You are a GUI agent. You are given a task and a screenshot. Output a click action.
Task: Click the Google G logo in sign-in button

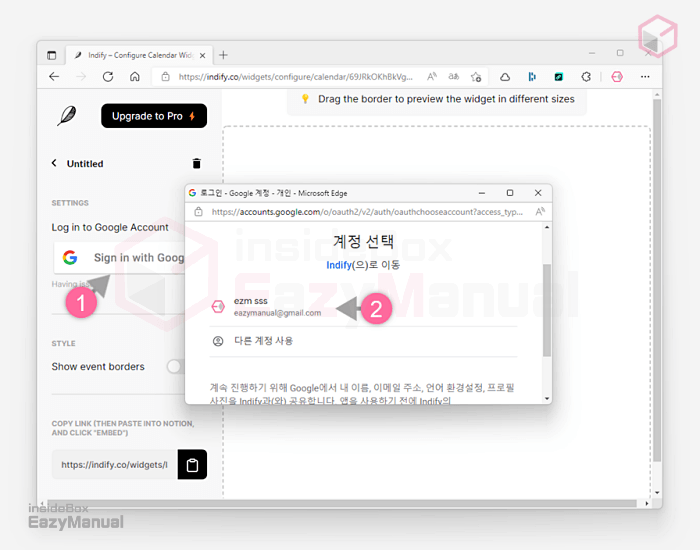(x=70, y=258)
